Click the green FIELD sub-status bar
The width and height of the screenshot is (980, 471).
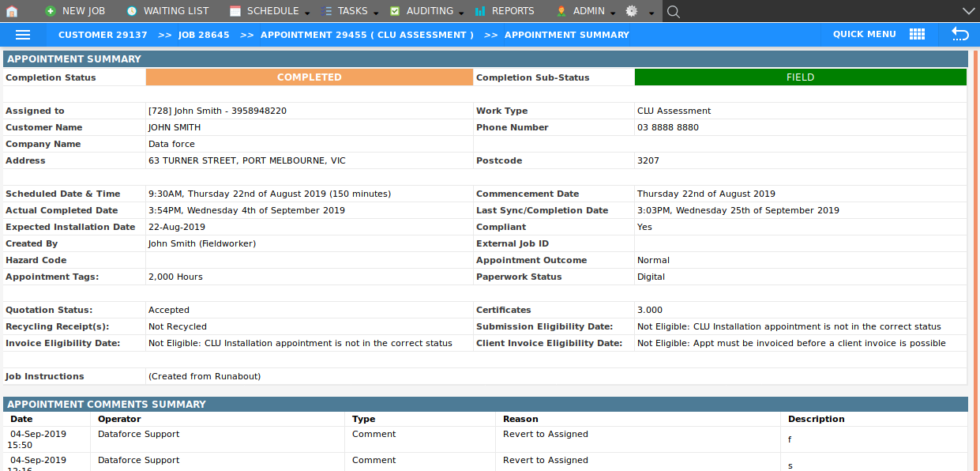click(x=800, y=77)
